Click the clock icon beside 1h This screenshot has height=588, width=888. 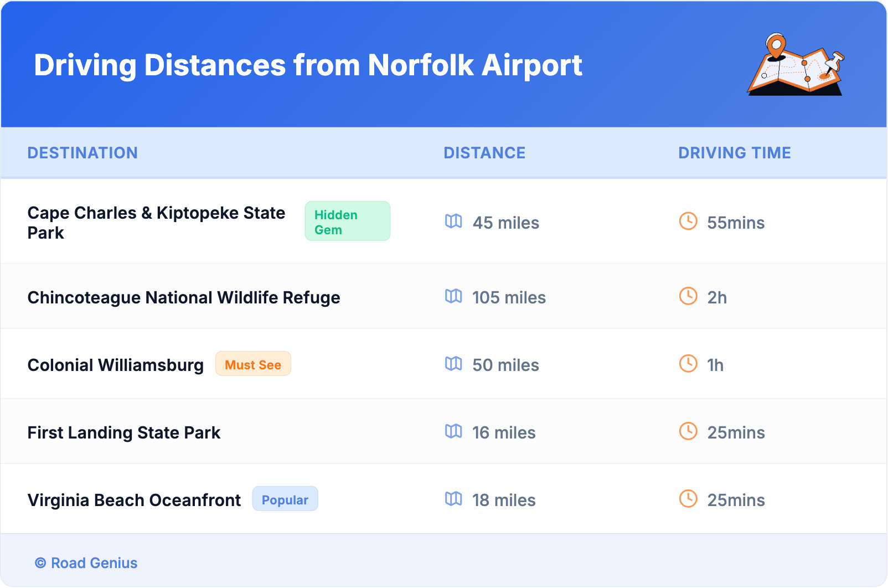coord(688,364)
